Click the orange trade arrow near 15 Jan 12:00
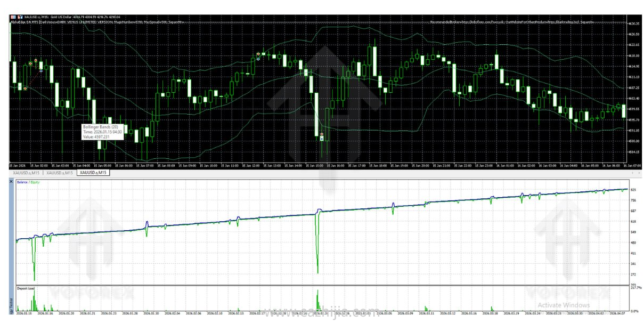The width and height of the screenshot is (644, 323). coord(258,54)
